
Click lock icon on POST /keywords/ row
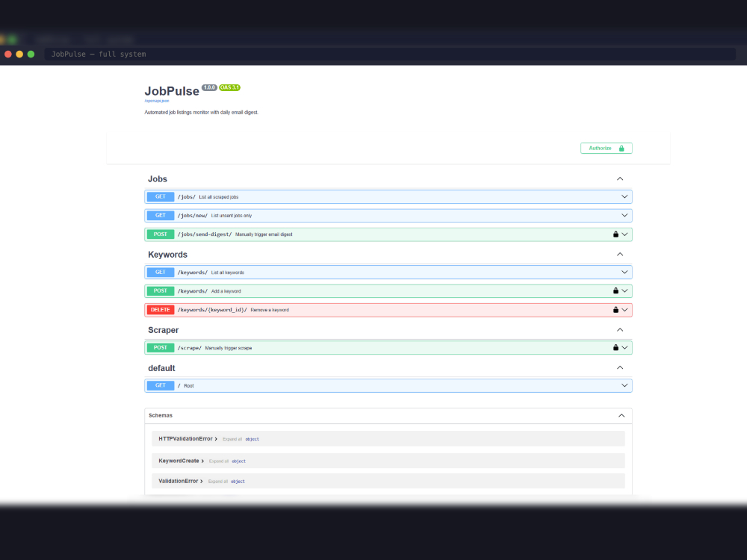[616, 291]
